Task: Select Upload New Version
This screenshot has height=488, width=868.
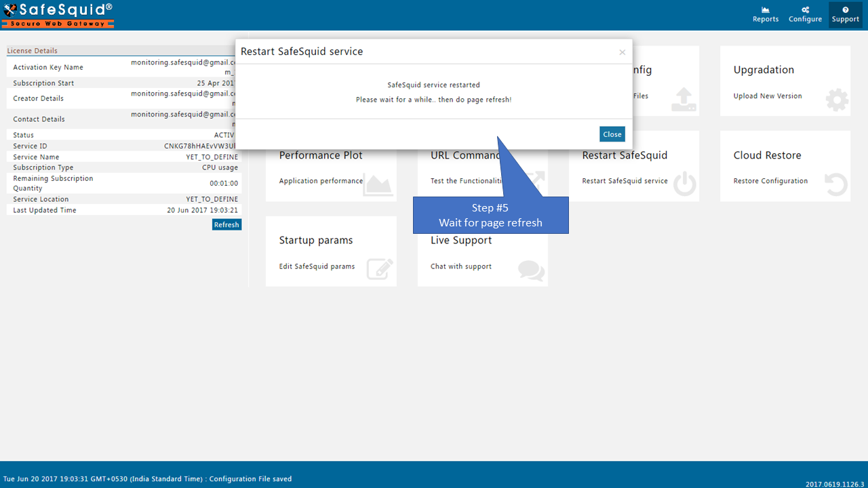Action: [768, 96]
